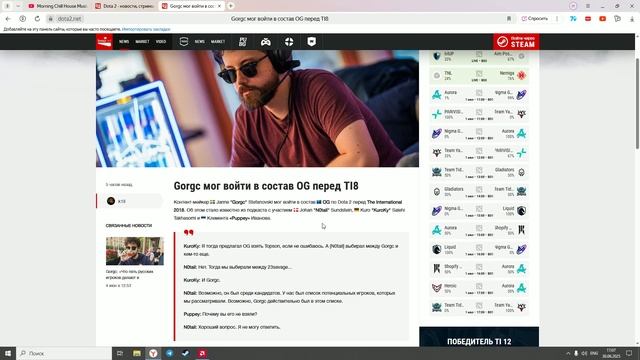
Task: Click the Импортировать закладки link
Action: click(x=146, y=29)
